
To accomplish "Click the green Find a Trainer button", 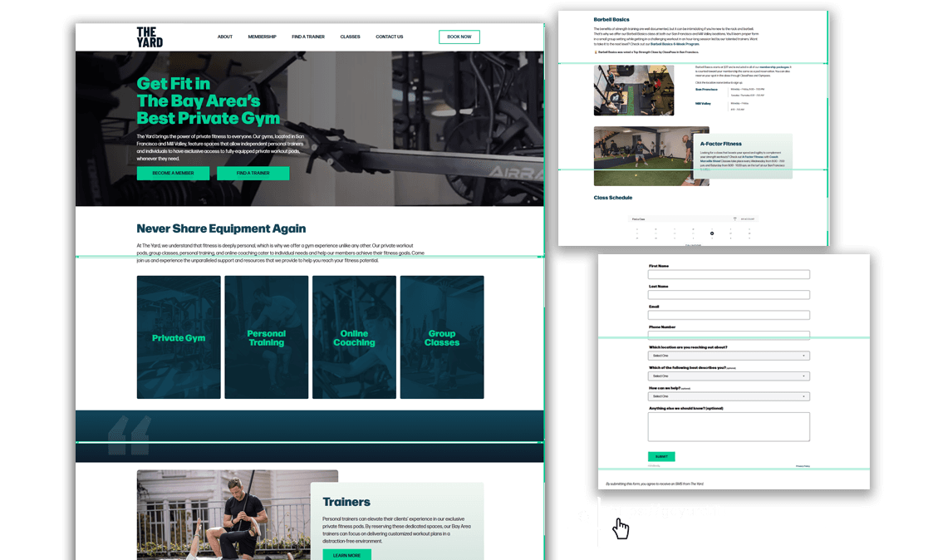I will pyautogui.click(x=253, y=174).
